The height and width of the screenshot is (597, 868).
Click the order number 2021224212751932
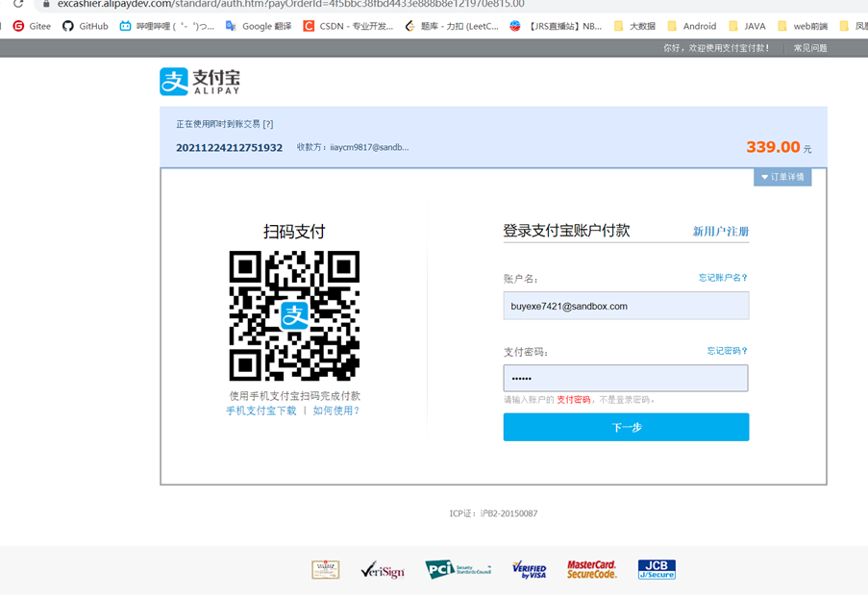[229, 148]
